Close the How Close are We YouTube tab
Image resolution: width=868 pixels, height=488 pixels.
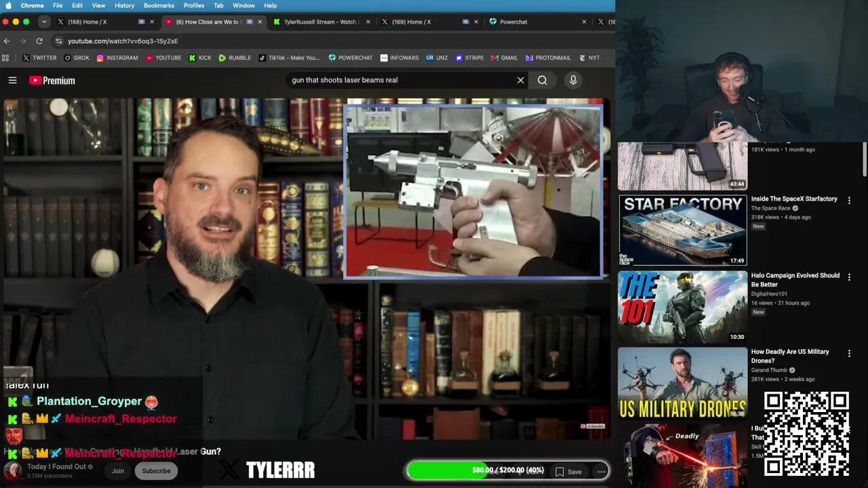click(260, 22)
